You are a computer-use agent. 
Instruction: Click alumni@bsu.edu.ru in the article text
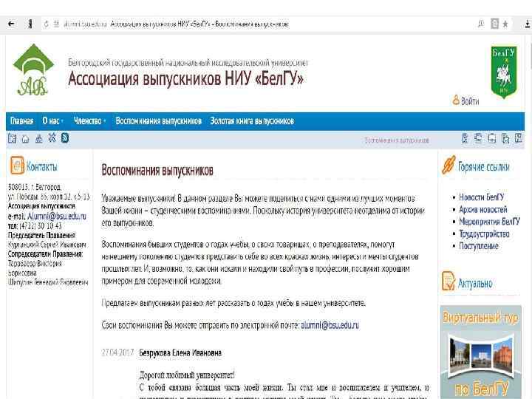(330, 325)
